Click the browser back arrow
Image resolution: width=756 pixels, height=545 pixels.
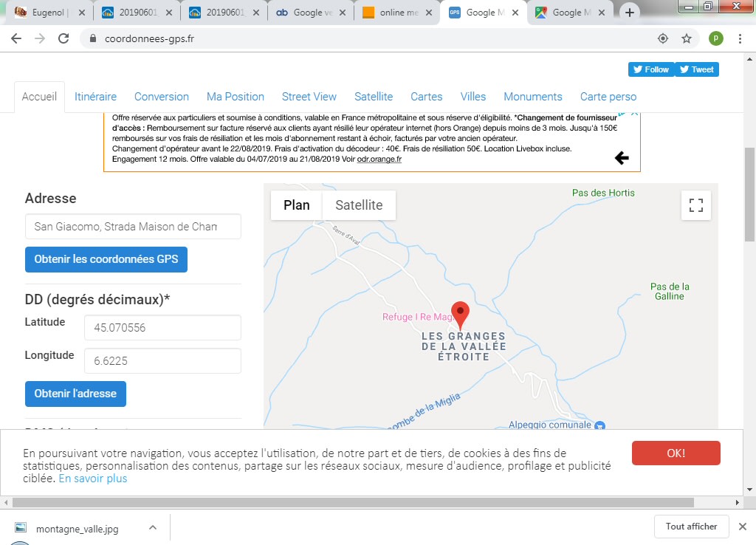(x=16, y=39)
